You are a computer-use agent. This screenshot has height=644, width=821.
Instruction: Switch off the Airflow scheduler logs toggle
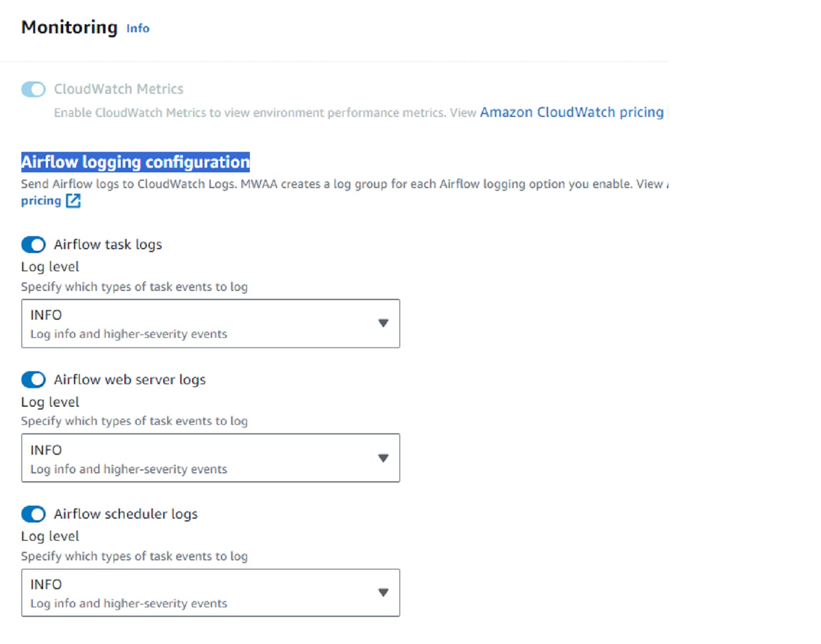tap(33, 514)
